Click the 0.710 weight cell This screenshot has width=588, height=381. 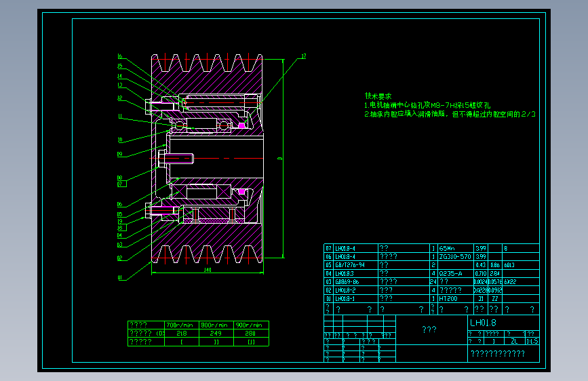coord(481,273)
